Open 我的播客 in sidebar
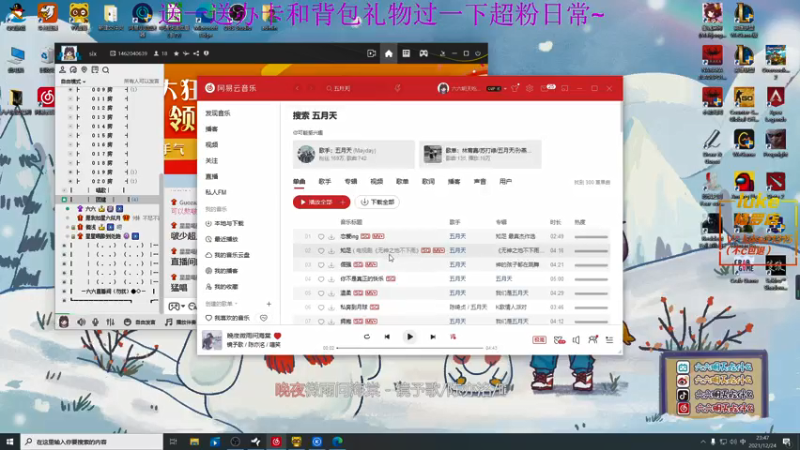The height and width of the screenshot is (450, 800). [221, 271]
